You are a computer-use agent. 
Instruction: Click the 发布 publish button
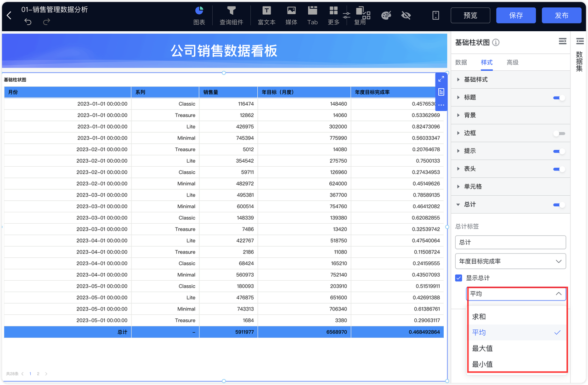point(561,16)
